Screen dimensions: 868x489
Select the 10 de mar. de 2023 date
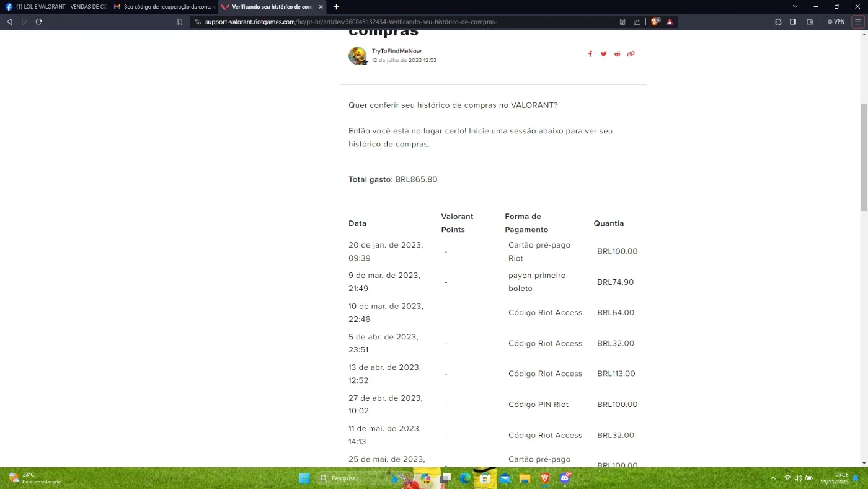386,313
